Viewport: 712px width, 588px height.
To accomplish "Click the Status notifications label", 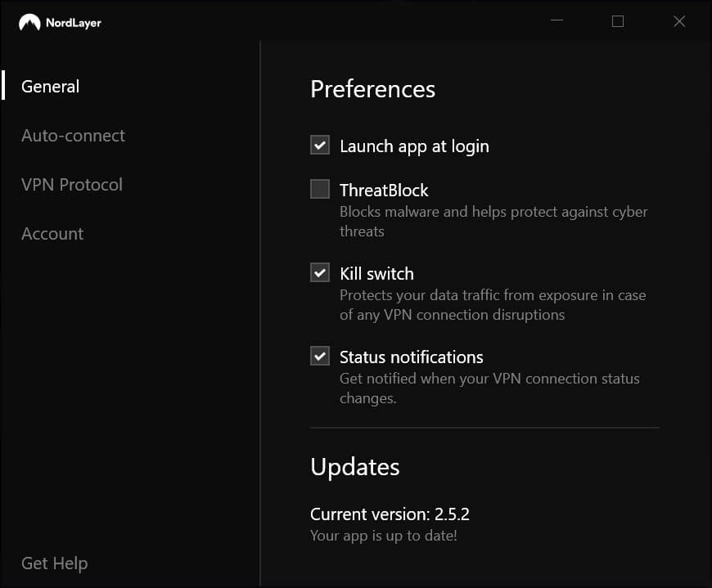I will (x=411, y=357).
